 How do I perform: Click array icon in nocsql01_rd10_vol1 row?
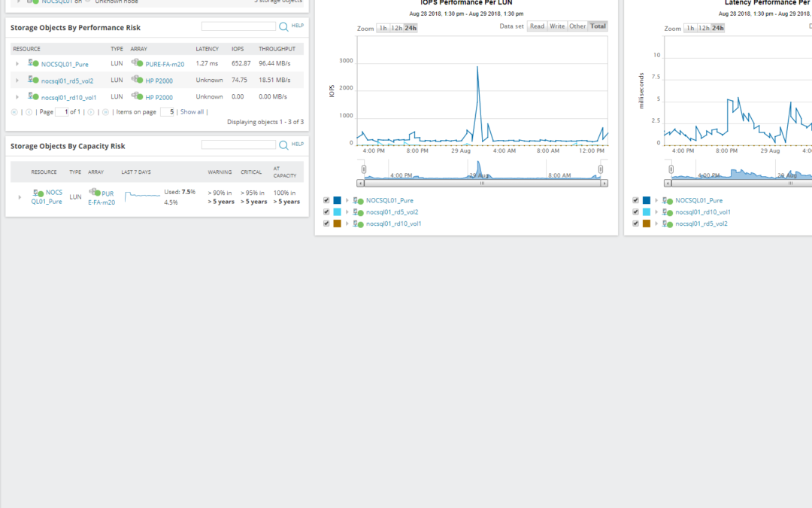(138, 96)
